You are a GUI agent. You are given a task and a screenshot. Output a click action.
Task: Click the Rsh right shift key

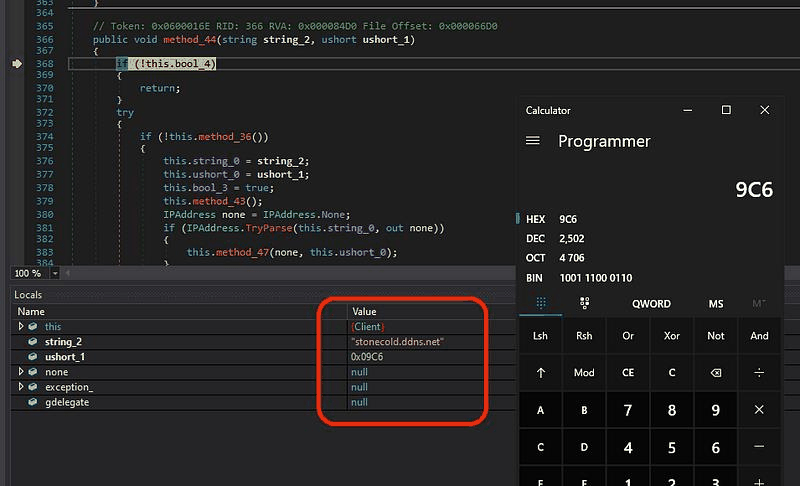click(x=584, y=336)
